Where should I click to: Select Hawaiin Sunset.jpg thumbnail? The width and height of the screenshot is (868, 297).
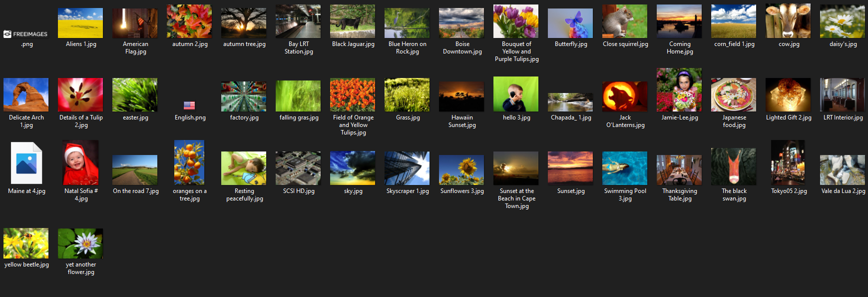tap(461, 96)
